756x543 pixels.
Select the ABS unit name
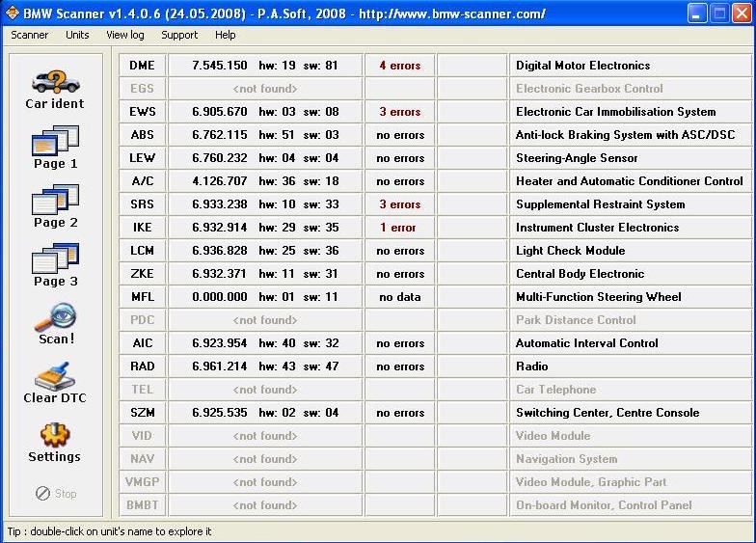(x=143, y=135)
